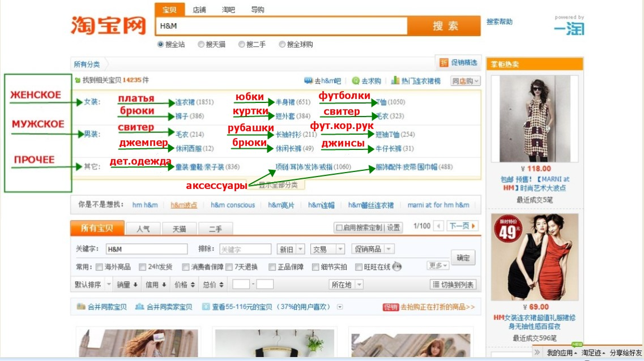644x361 pixels.
Task: Click the 促销 red tag icon
Action: coord(391,307)
